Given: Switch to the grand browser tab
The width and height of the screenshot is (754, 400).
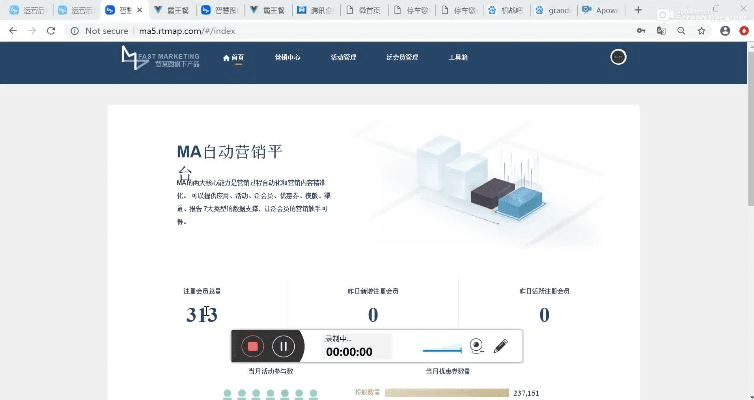Looking at the screenshot, I should point(553,10).
